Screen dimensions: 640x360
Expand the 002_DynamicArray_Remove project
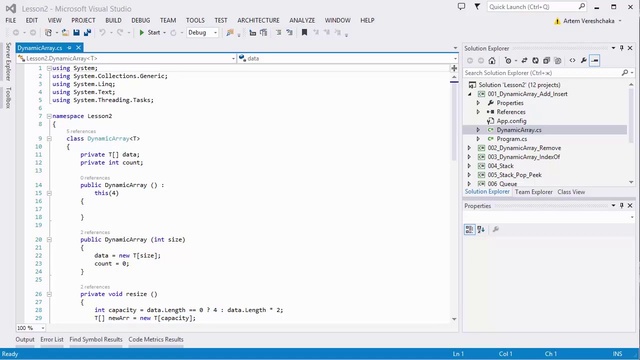(x=469, y=148)
